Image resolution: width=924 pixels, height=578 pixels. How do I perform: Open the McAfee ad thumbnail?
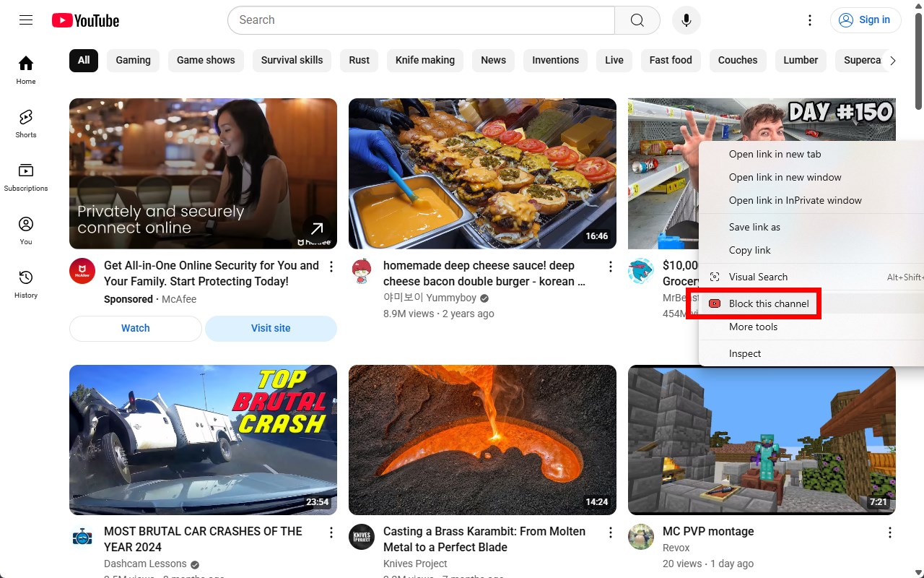point(203,173)
